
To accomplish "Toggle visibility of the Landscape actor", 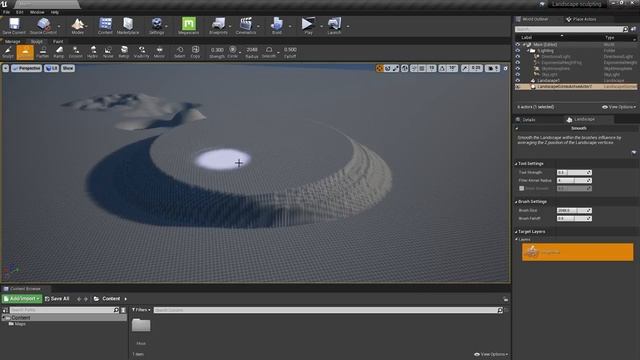I will coord(518,80).
